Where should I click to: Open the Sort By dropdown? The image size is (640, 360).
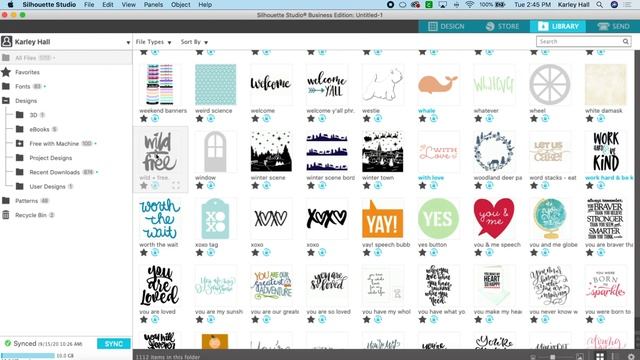[x=194, y=42]
